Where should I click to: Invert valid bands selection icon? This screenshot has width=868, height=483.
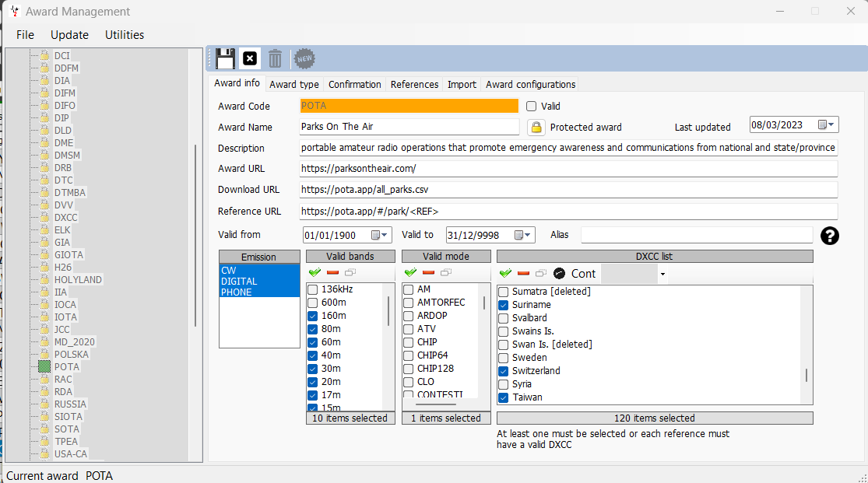[350, 272]
